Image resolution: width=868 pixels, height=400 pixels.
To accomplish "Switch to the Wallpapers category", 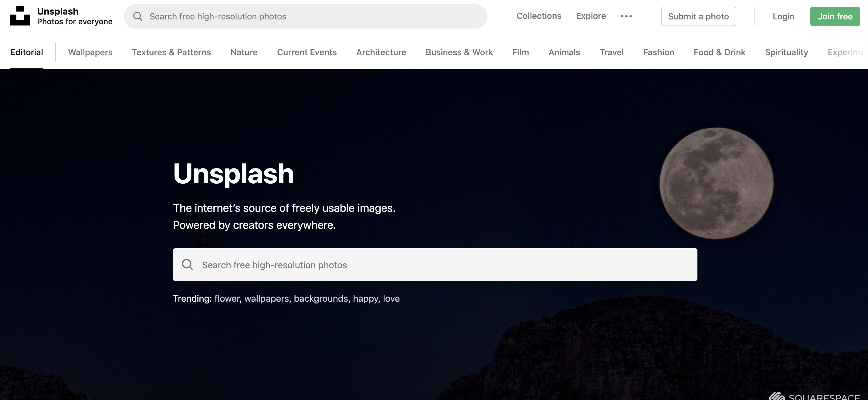I will 90,52.
